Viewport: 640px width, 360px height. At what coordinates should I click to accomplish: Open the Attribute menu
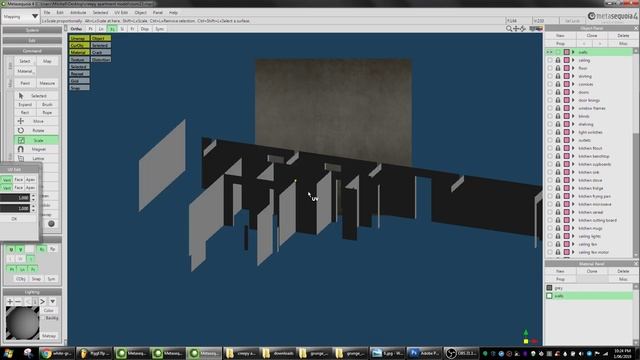coord(78,13)
